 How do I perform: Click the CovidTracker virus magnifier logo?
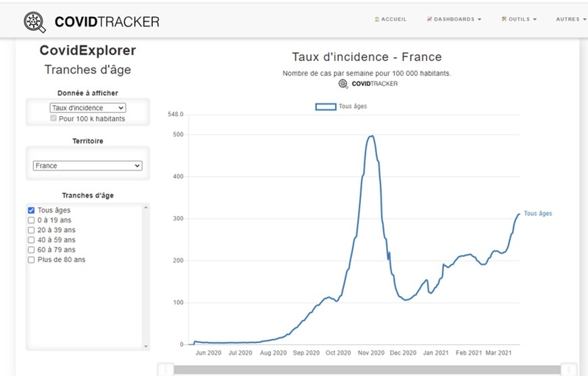tap(35, 22)
